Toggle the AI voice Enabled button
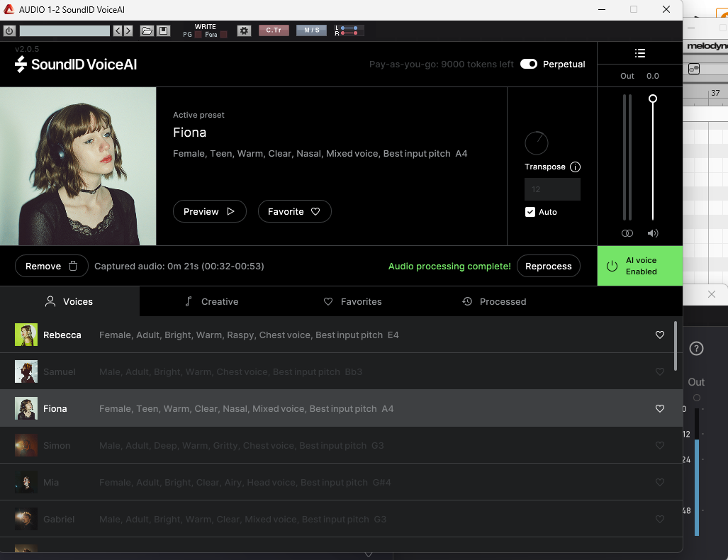This screenshot has height=560, width=728. click(640, 266)
